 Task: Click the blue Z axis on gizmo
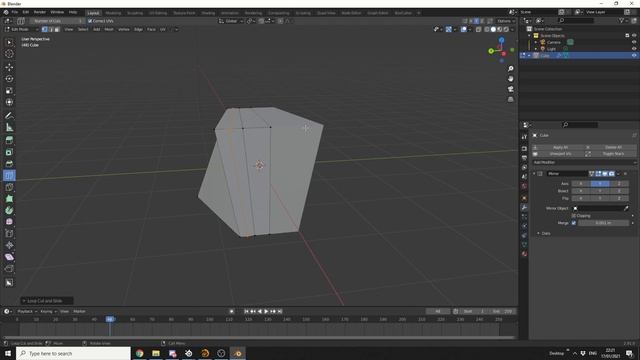click(x=502, y=40)
